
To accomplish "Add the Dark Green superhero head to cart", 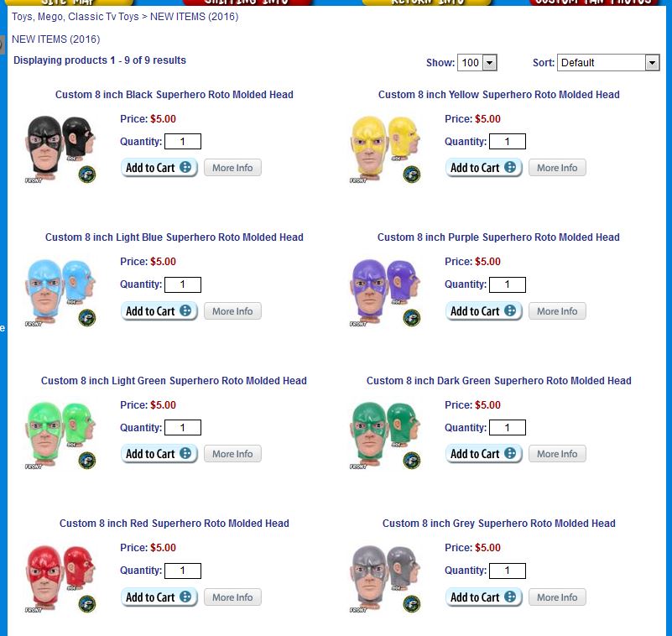I will click(484, 454).
